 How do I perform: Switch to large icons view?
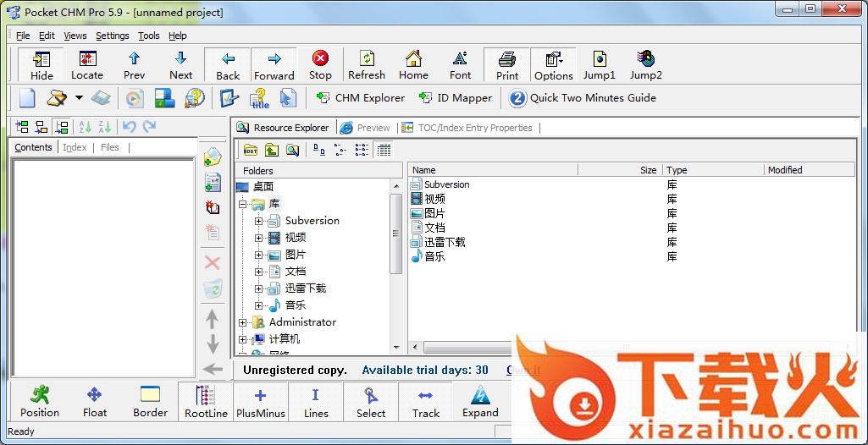pos(319,150)
